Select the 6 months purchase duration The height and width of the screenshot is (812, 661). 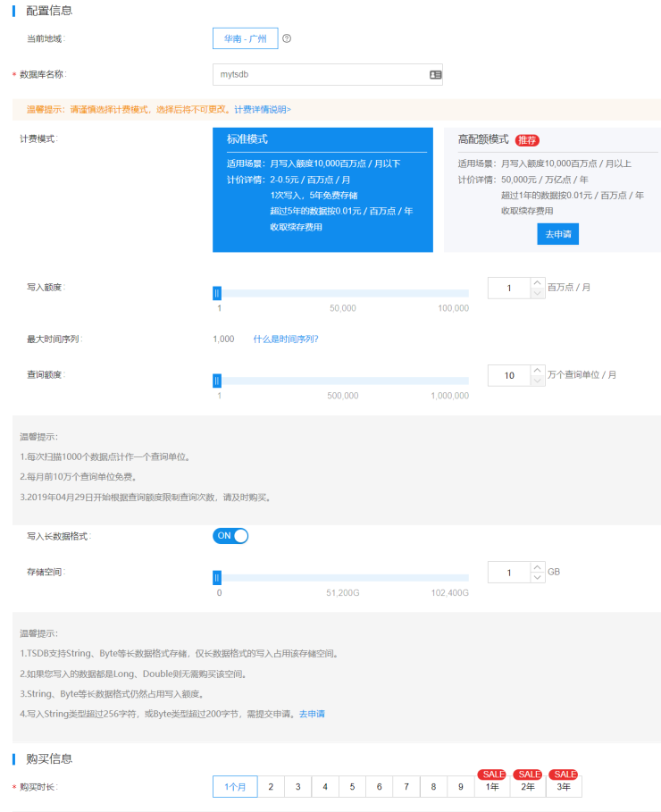click(x=380, y=787)
